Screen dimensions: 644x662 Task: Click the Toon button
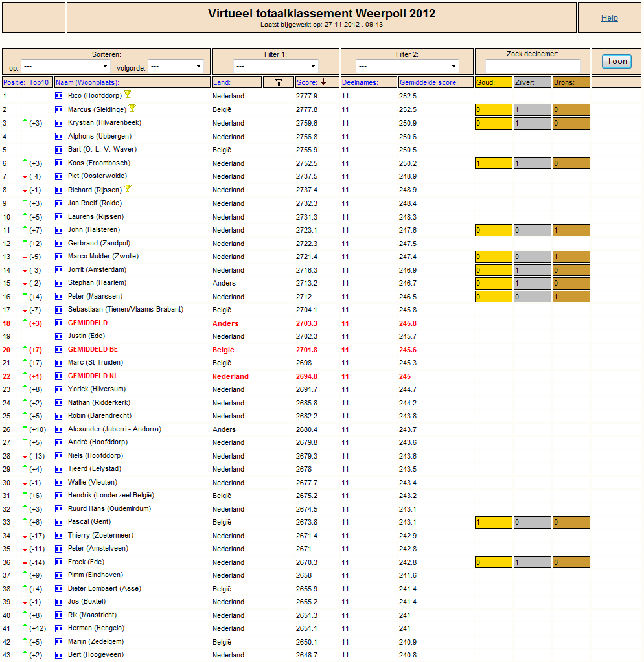point(617,62)
